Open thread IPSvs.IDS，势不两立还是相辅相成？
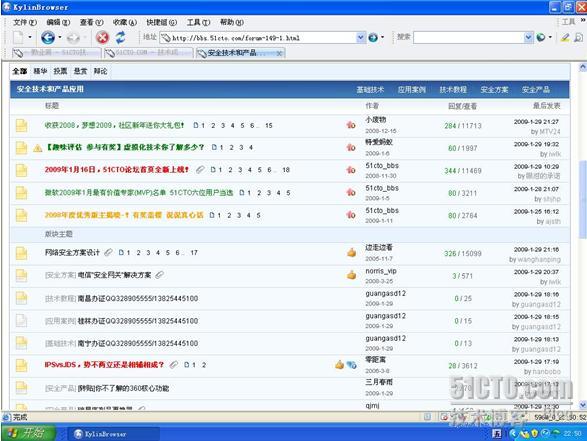 pyautogui.click(x=104, y=365)
